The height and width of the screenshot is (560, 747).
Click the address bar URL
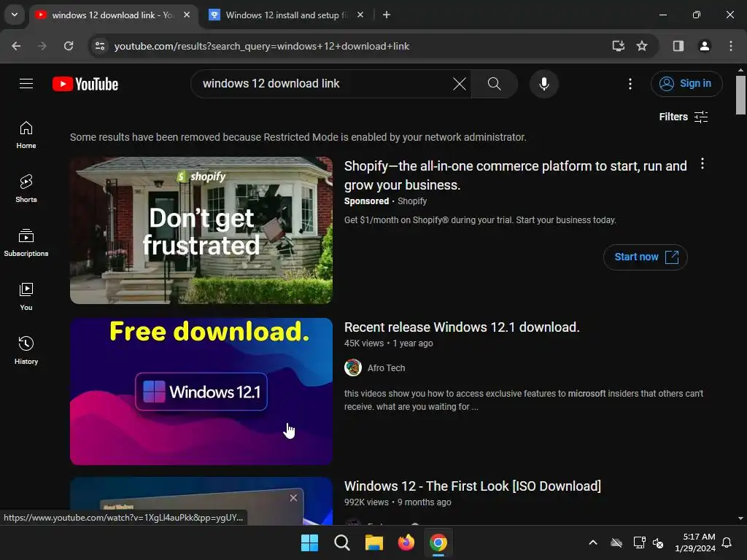click(262, 46)
